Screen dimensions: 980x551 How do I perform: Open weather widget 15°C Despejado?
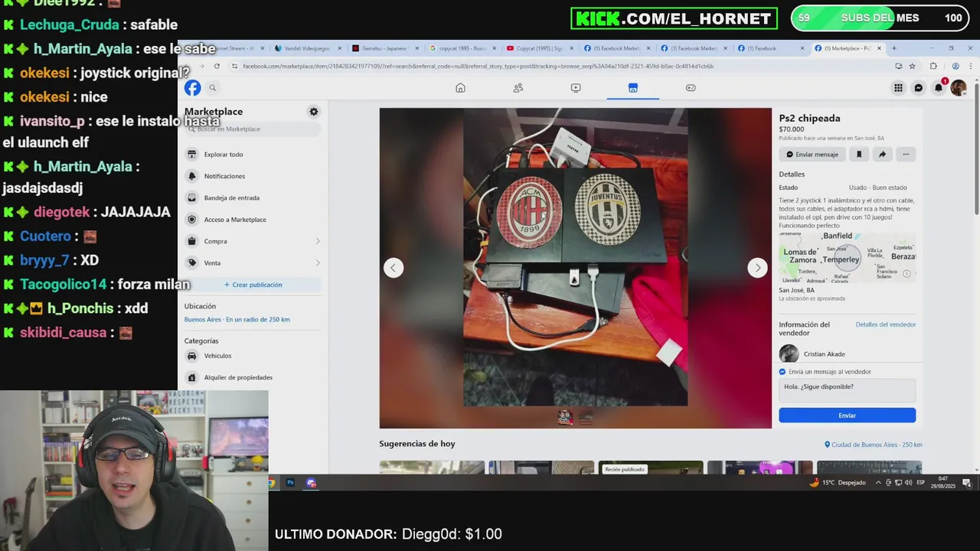point(839,483)
